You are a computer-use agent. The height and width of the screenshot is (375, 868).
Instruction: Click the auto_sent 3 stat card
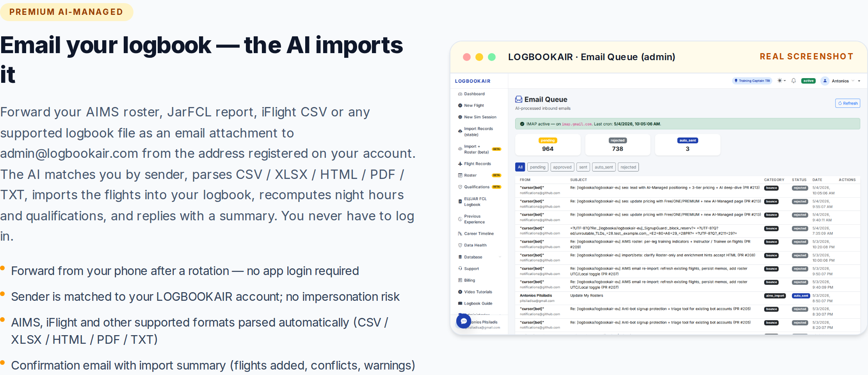[x=687, y=145]
